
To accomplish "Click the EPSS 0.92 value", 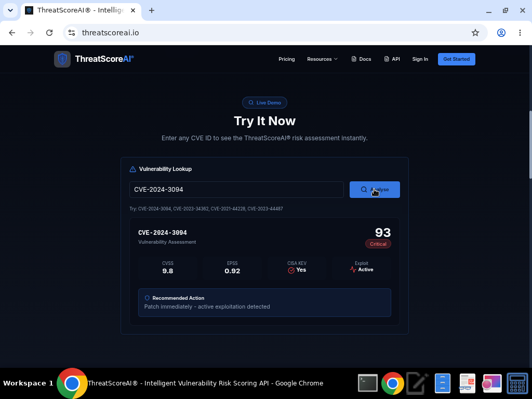I will coord(232,271).
